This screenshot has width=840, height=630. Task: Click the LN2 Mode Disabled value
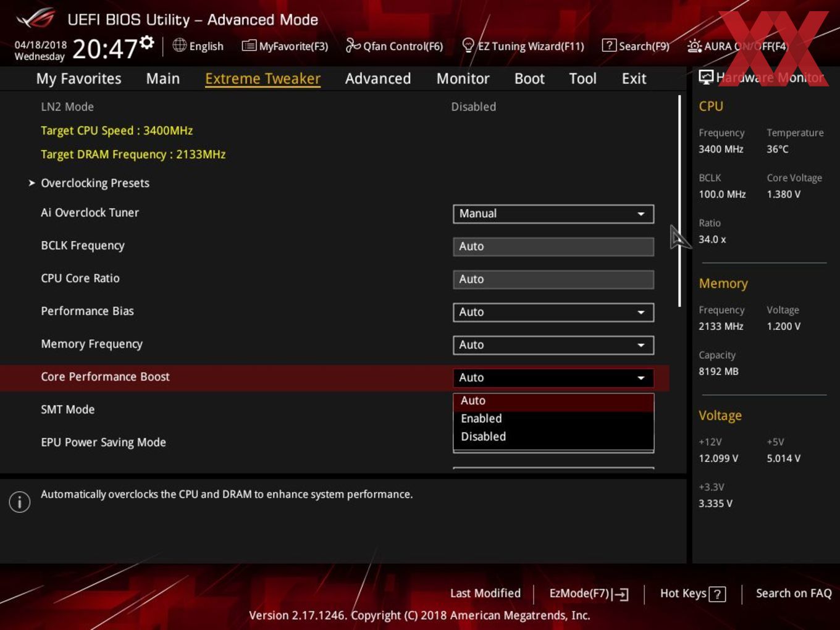point(473,107)
